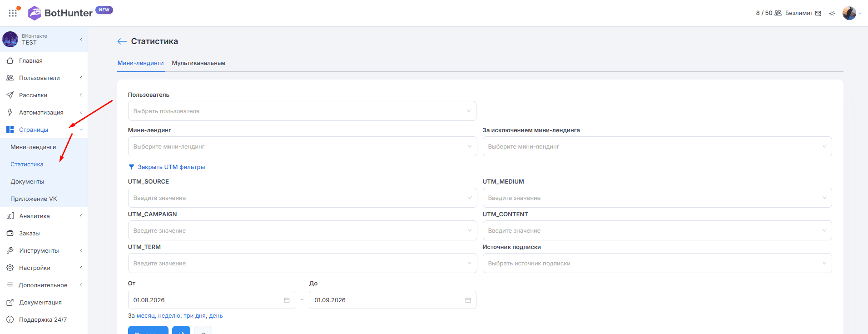The height and width of the screenshot is (334, 868).
Task: Click the Безлимит mail icon
Action: pyautogui.click(x=818, y=13)
